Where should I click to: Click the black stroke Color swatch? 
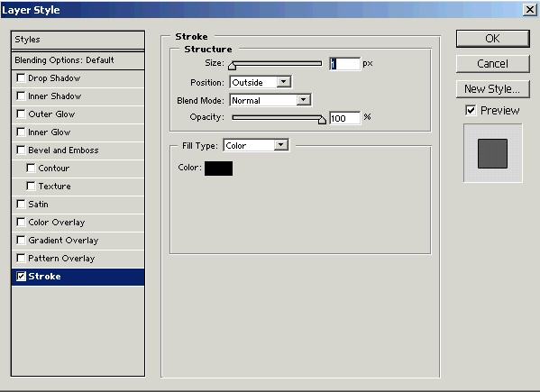pos(218,169)
